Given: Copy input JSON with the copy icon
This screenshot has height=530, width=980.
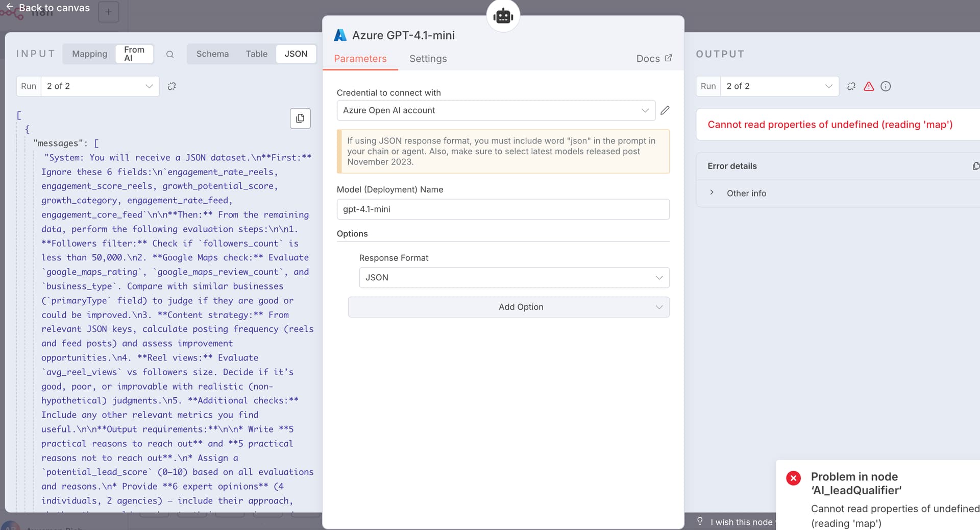Looking at the screenshot, I should (300, 118).
